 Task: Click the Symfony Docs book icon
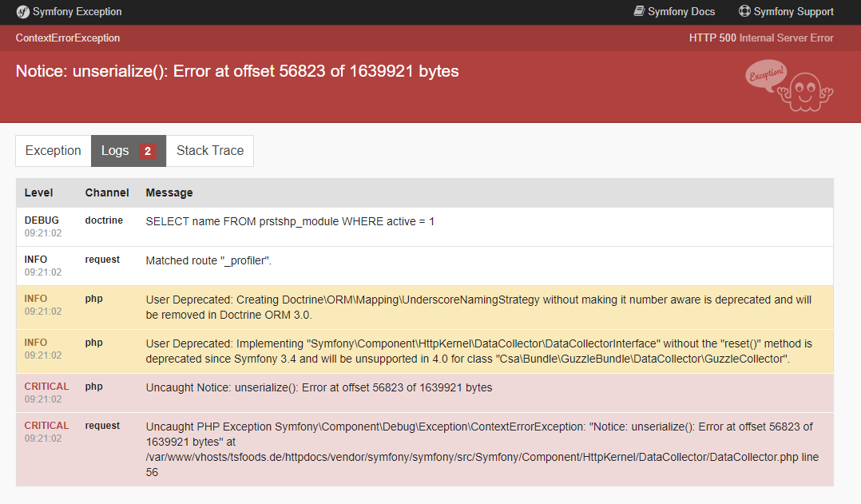(x=639, y=12)
